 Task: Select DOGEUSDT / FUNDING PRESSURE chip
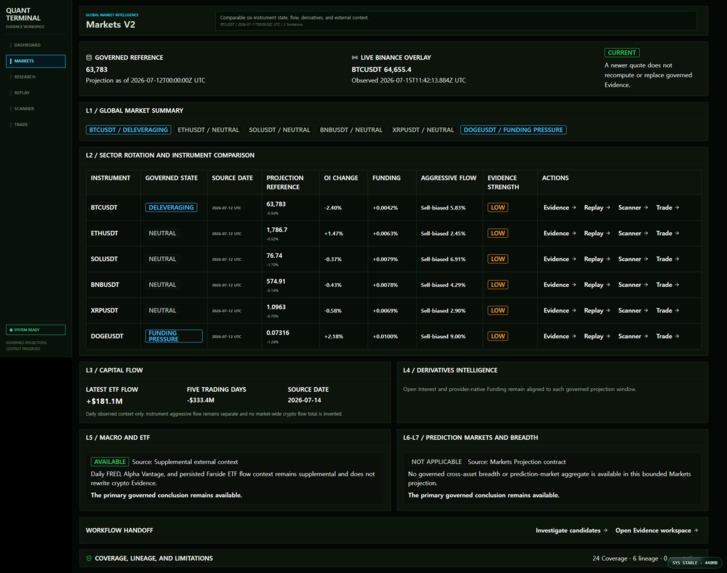(x=513, y=130)
